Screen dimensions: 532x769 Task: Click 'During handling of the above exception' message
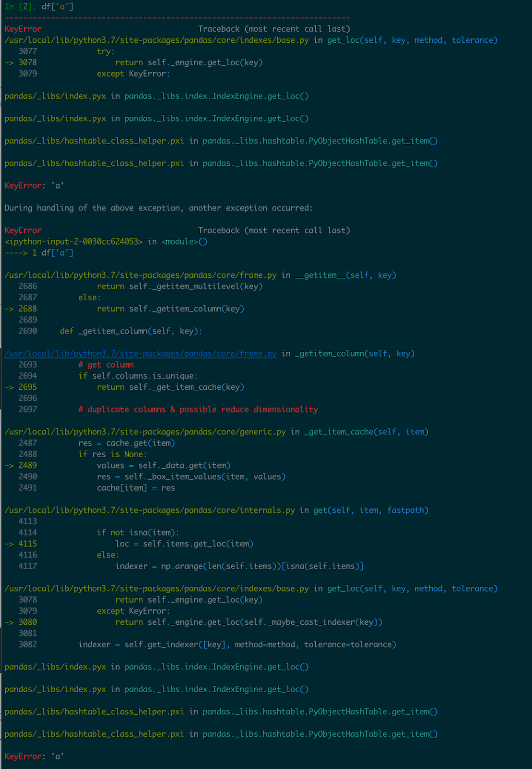click(x=159, y=208)
